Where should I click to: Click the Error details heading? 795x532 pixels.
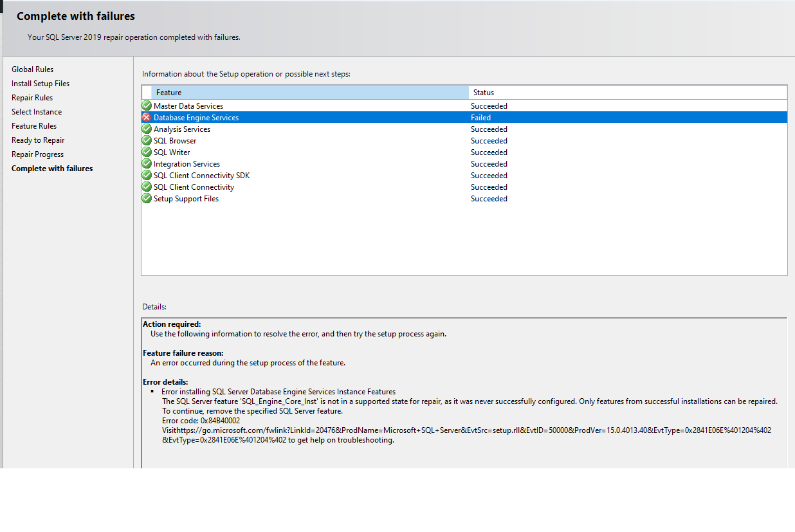(165, 382)
